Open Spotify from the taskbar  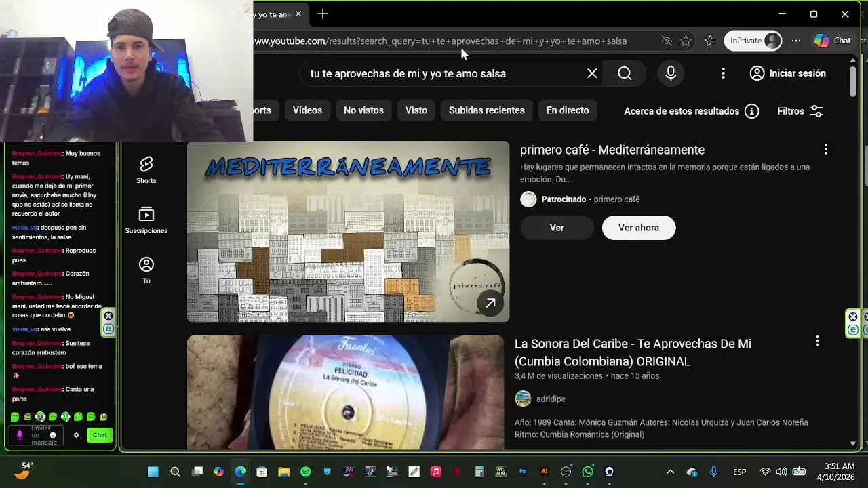click(305, 472)
